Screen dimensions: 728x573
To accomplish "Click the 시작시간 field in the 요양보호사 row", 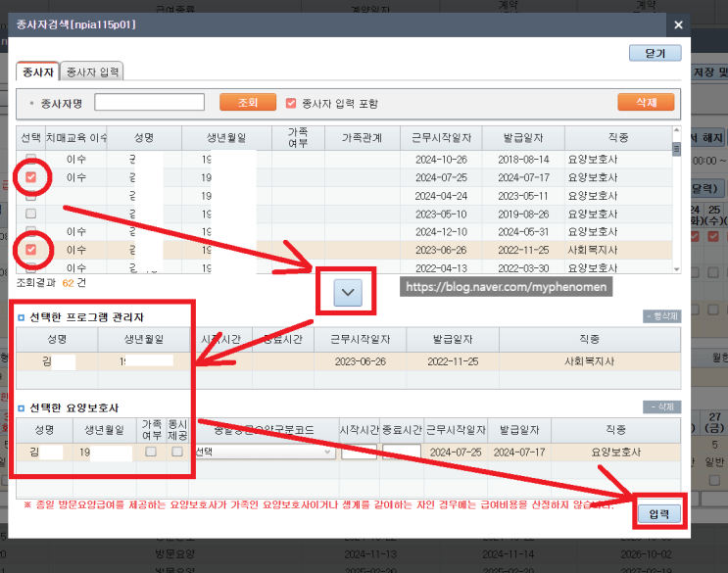I will click(359, 452).
